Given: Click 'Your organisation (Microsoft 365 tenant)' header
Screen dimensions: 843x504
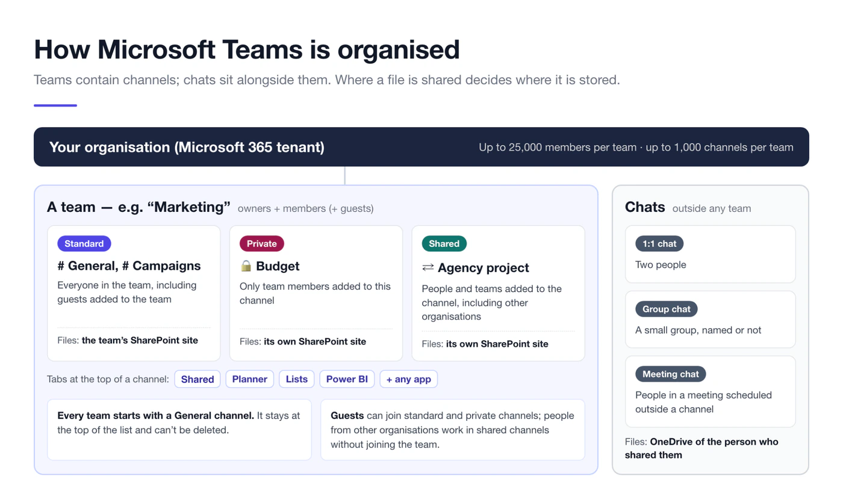Looking at the screenshot, I should (x=187, y=147).
